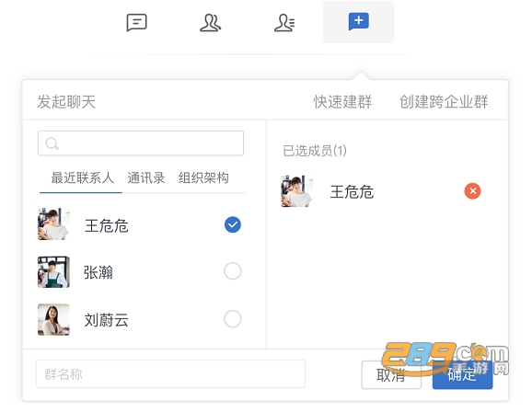Click the blue new chat plus icon
This screenshot has width=532, height=412.
pos(359,21)
